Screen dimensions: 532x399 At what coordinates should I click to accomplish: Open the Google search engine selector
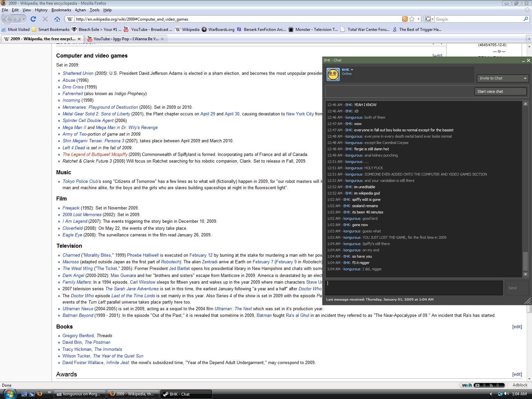click(429, 19)
